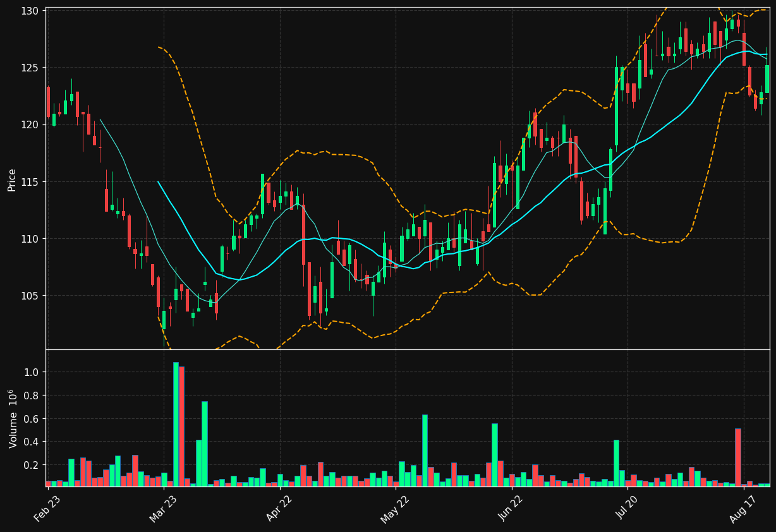This screenshot has width=776, height=532.
Task: Click the large red volume bar before Aug 17
Action: tap(737, 457)
